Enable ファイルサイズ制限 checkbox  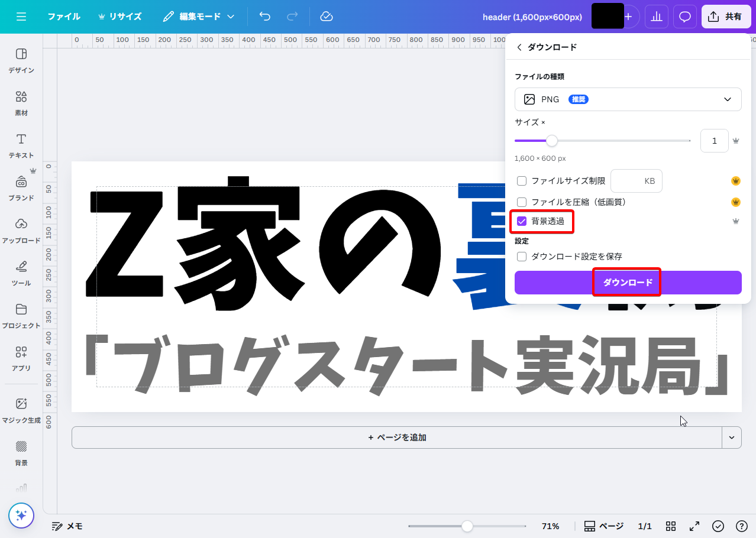pos(522,181)
